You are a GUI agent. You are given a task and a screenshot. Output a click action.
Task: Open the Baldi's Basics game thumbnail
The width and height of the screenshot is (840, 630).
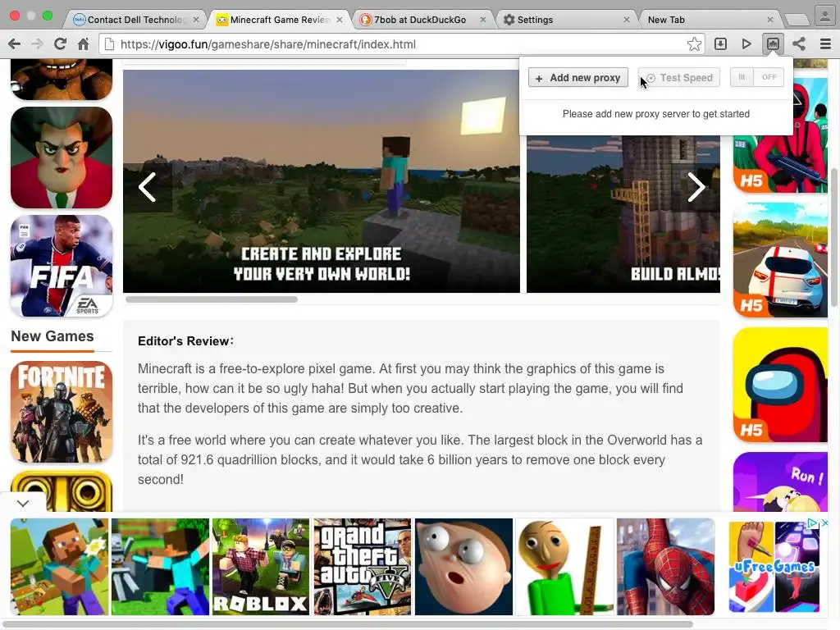[564, 566]
